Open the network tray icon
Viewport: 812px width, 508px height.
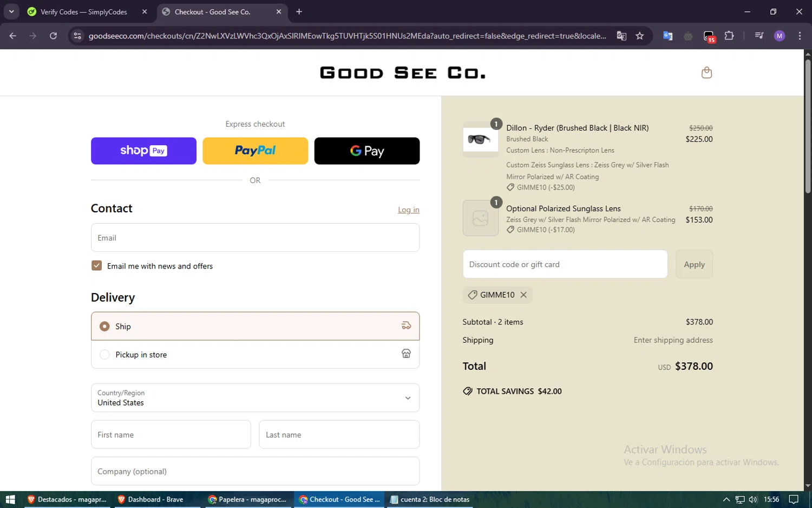click(740, 499)
